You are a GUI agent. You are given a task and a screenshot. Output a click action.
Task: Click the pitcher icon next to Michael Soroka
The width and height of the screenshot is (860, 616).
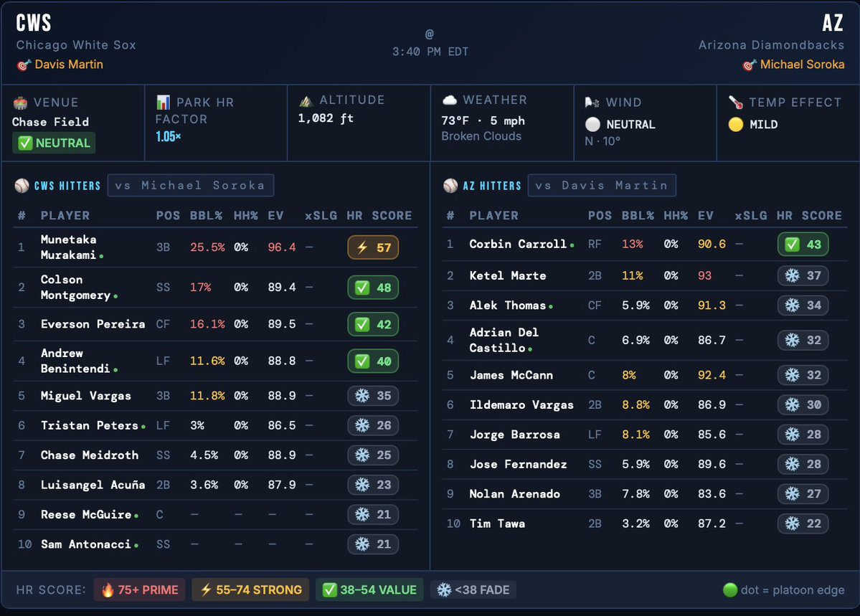pos(750,65)
